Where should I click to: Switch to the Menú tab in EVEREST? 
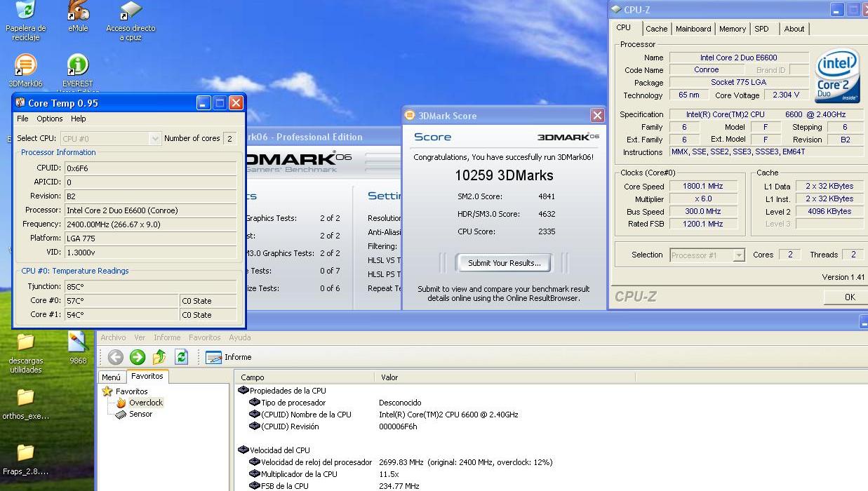pos(111,377)
